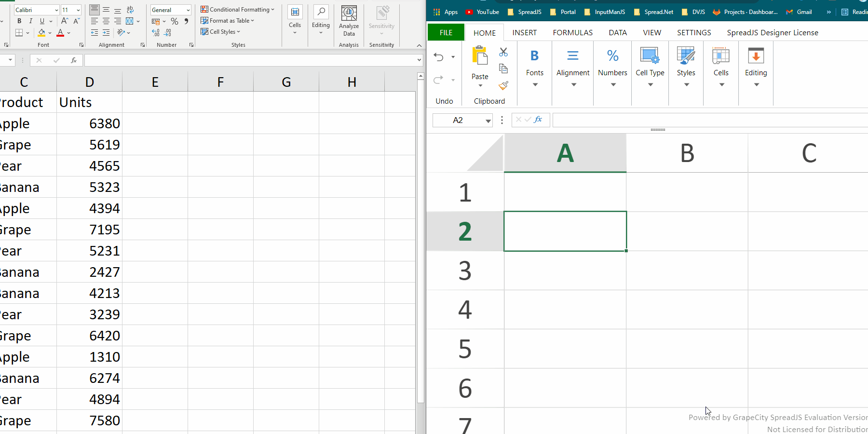
Task: Open the A2 name box dropdown
Action: pos(488,121)
